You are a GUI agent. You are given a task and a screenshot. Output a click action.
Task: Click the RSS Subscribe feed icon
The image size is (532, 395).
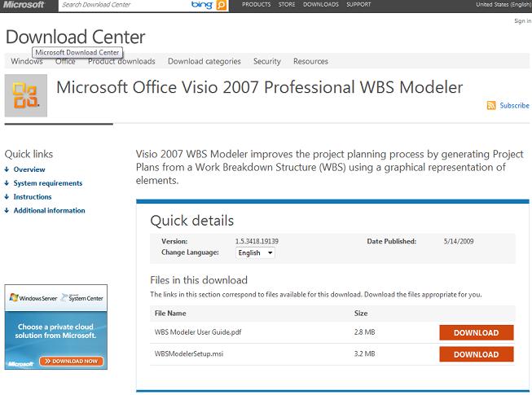pos(491,105)
